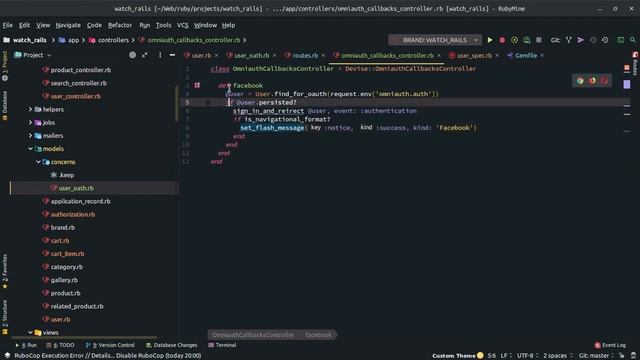Screen dimensions: 640x360
Task: Switch to the Gemfile editor tab
Action: (526, 56)
